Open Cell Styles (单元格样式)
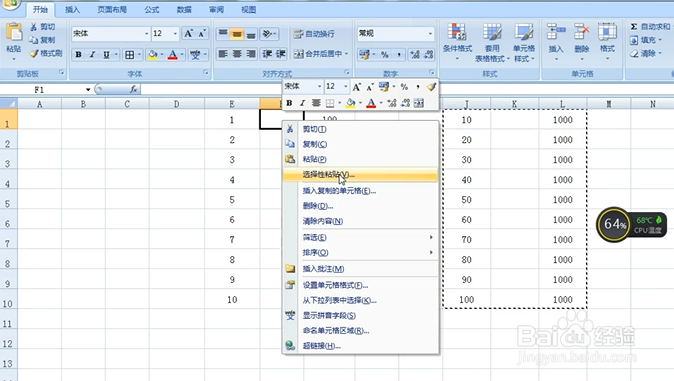The width and height of the screenshot is (674, 381). 524,42
